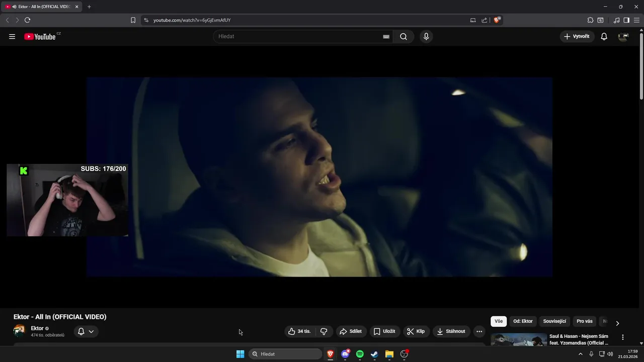Click the YouTube search magnifier button
The height and width of the screenshot is (362, 644).
(x=404, y=36)
